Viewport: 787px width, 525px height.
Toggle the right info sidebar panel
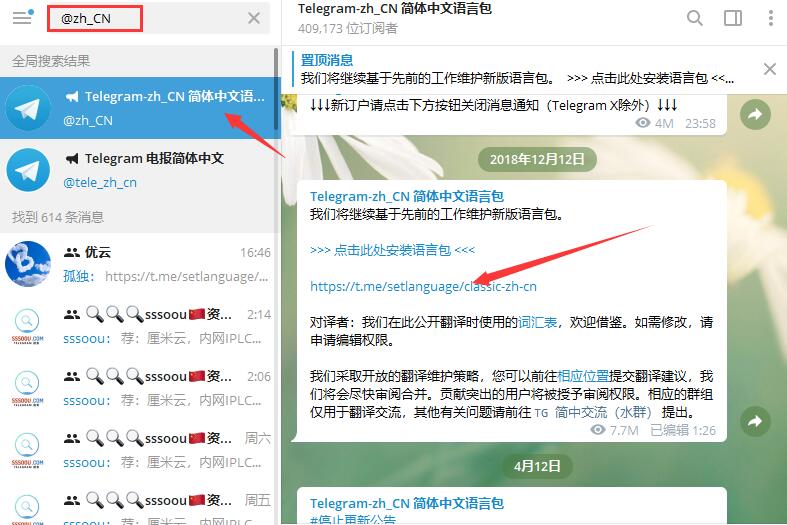[733, 18]
